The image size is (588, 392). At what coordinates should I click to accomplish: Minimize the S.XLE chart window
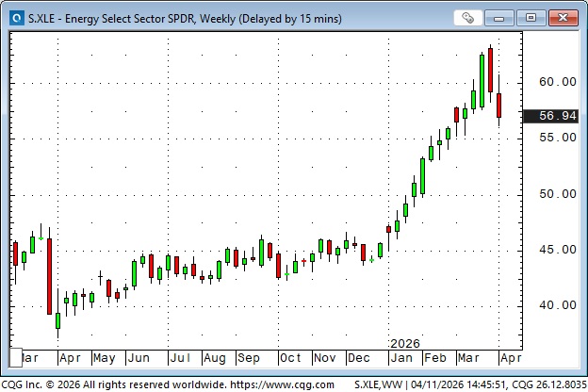506,17
